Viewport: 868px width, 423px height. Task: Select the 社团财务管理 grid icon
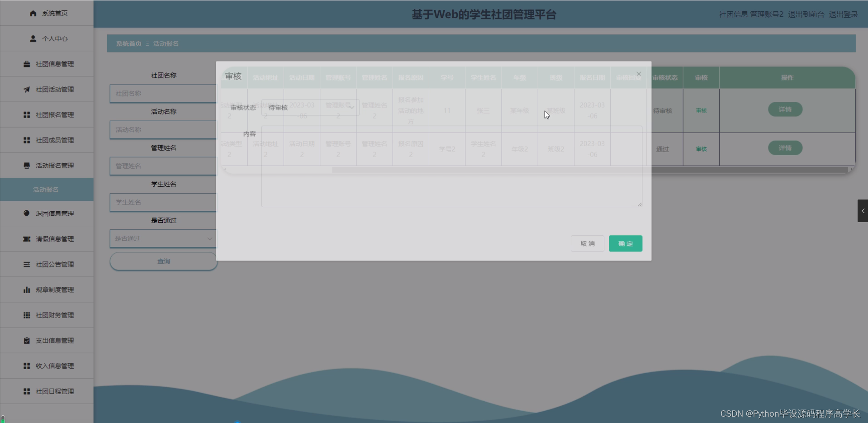(26, 315)
